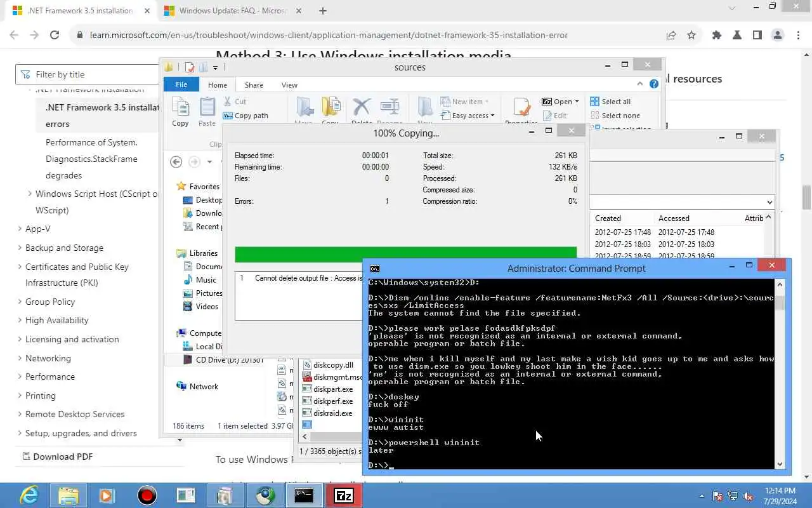Click the red record button taskbar icon
Screen dimensions: 812x508
click(x=147, y=495)
